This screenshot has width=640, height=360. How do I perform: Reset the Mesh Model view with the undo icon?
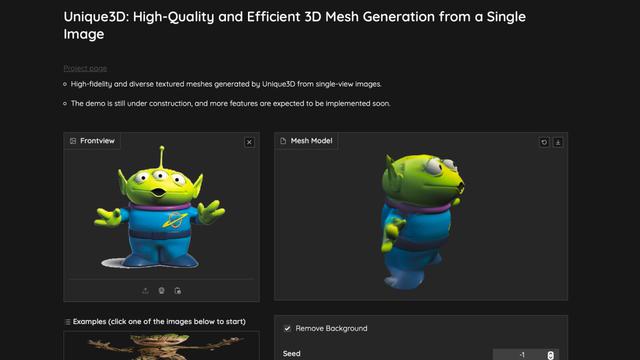click(x=544, y=142)
